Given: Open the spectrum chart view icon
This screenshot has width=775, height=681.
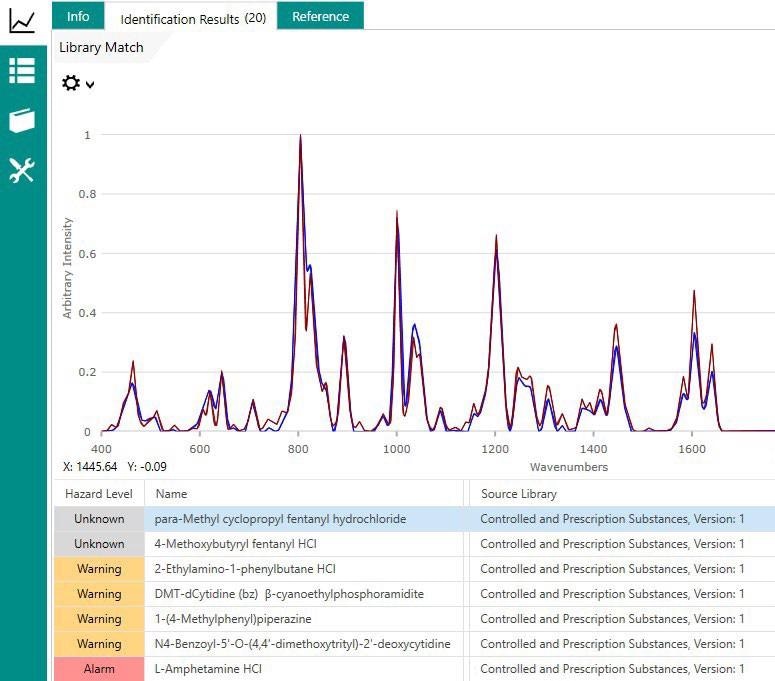Looking at the screenshot, I should pyautogui.click(x=22, y=21).
